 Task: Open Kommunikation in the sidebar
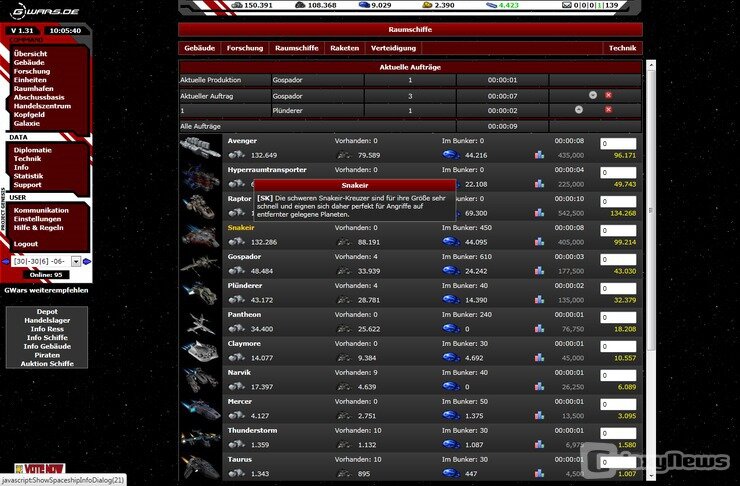pyautogui.click(x=41, y=210)
